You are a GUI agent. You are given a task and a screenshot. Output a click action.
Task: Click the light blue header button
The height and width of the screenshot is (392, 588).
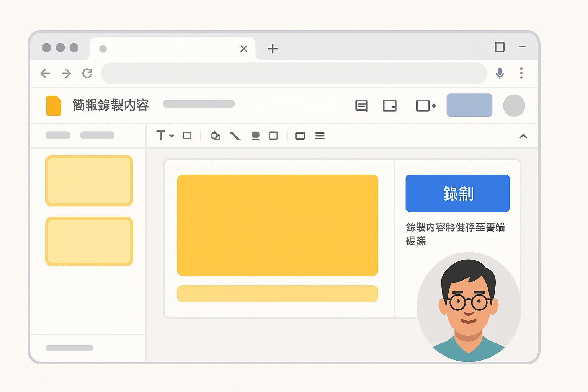[x=469, y=105]
